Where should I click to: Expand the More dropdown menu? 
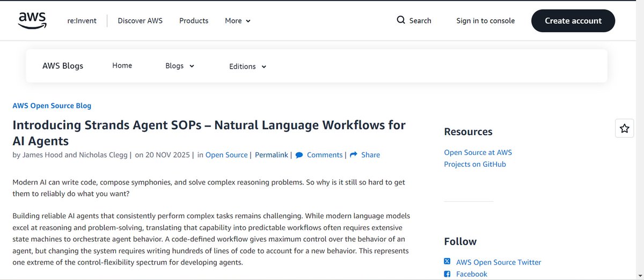pyautogui.click(x=238, y=21)
